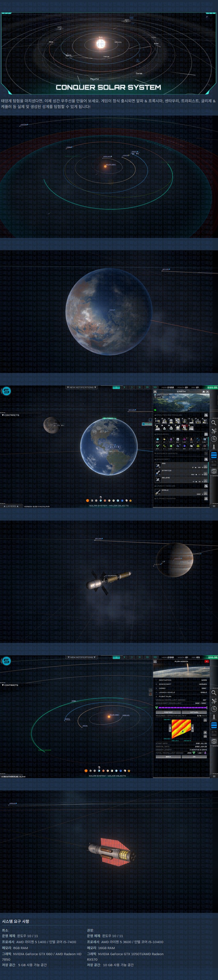The height and width of the screenshot is (980, 218).
Task: Click the rocket icon in the first sidebar
Action: pyautogui.click(x=214, y=447)
